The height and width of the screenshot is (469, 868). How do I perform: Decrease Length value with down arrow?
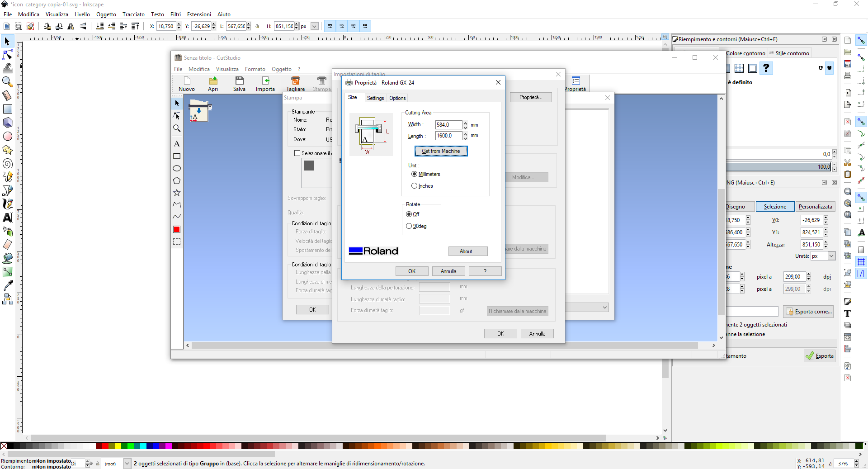(465, 138)
